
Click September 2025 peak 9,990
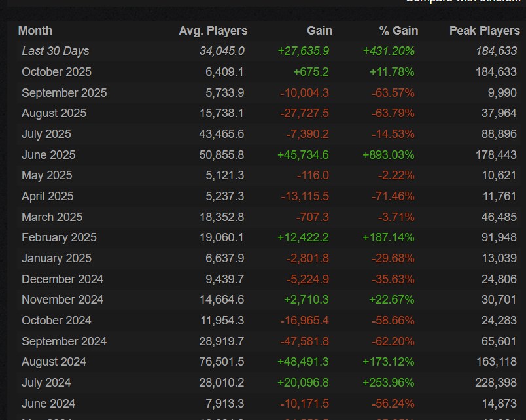(502, 93)
